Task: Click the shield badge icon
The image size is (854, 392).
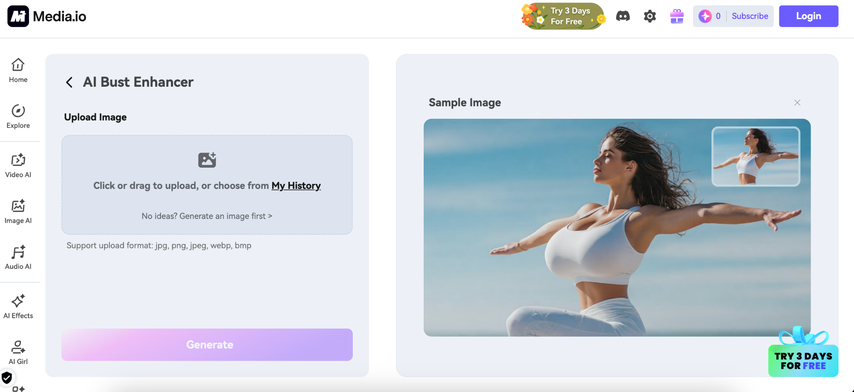Action: 7,377
